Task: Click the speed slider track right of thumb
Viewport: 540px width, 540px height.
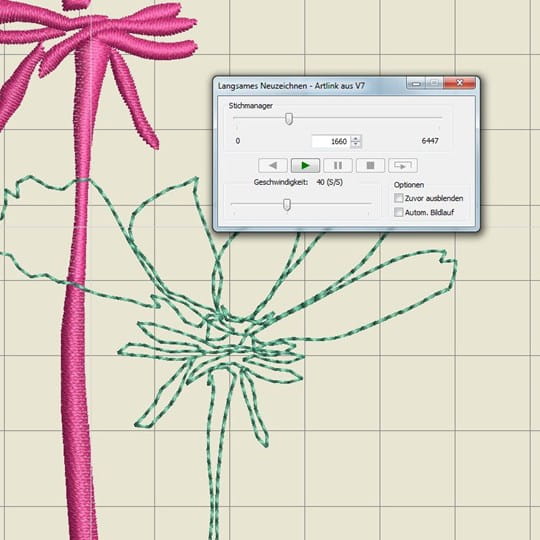Action: pos(331,203)
